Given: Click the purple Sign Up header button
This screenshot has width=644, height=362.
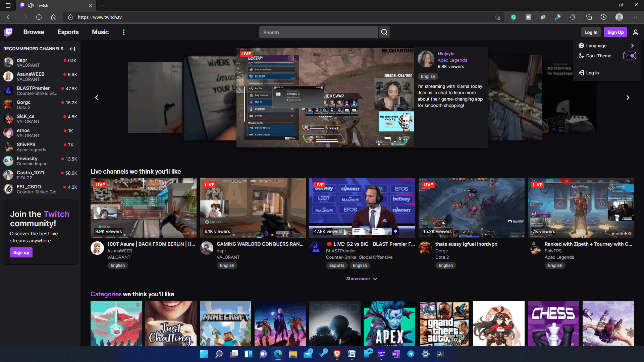Looking at the screenshot, I should coord(615,32).
